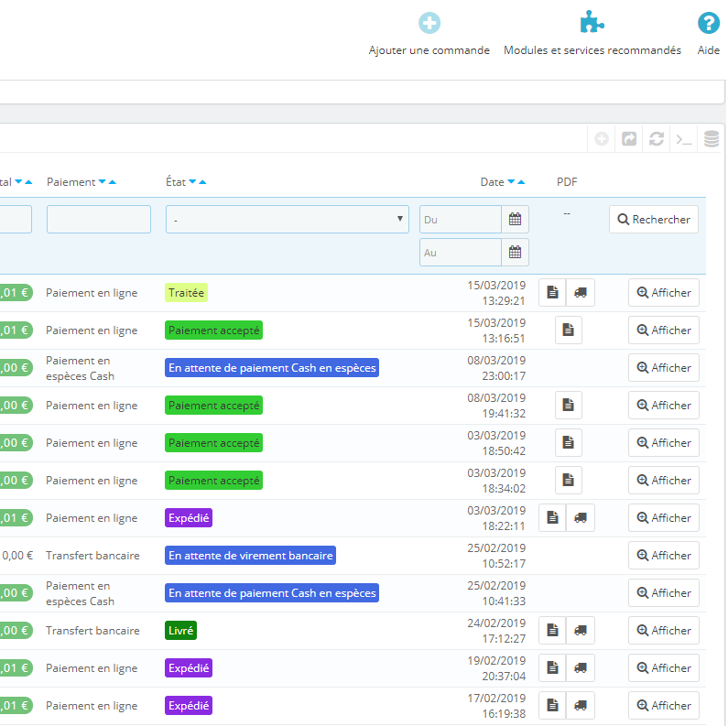Click Afficher for 25/02/2019 10:41:33 order
The width and height of the screenshot is (728, 726).
[664, 592]
